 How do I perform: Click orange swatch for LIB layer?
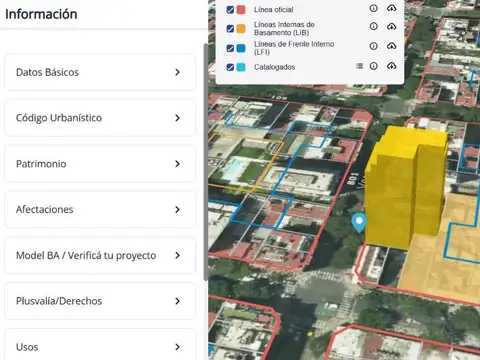[x=241, y=28]
